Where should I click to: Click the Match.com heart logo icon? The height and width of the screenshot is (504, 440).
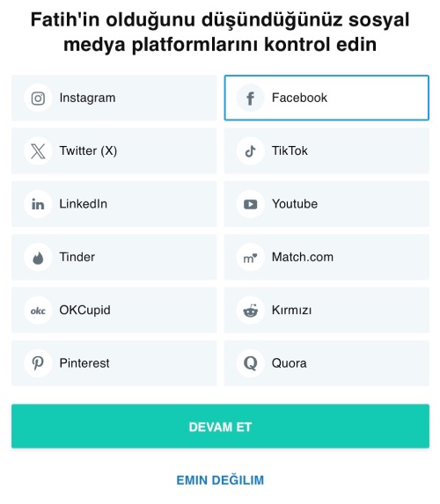point(250,258)
